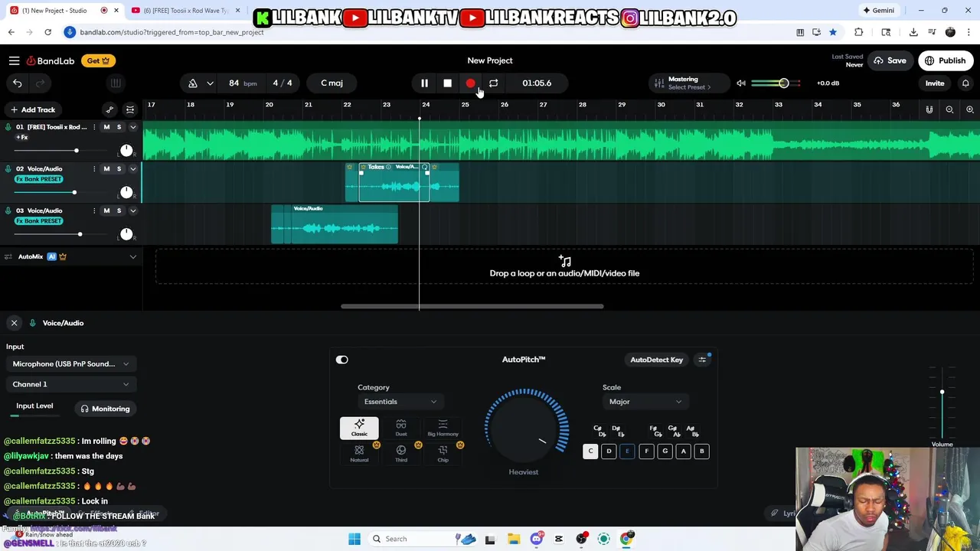
Task: Zoom out of the timeline
Action: coord(949,109)
